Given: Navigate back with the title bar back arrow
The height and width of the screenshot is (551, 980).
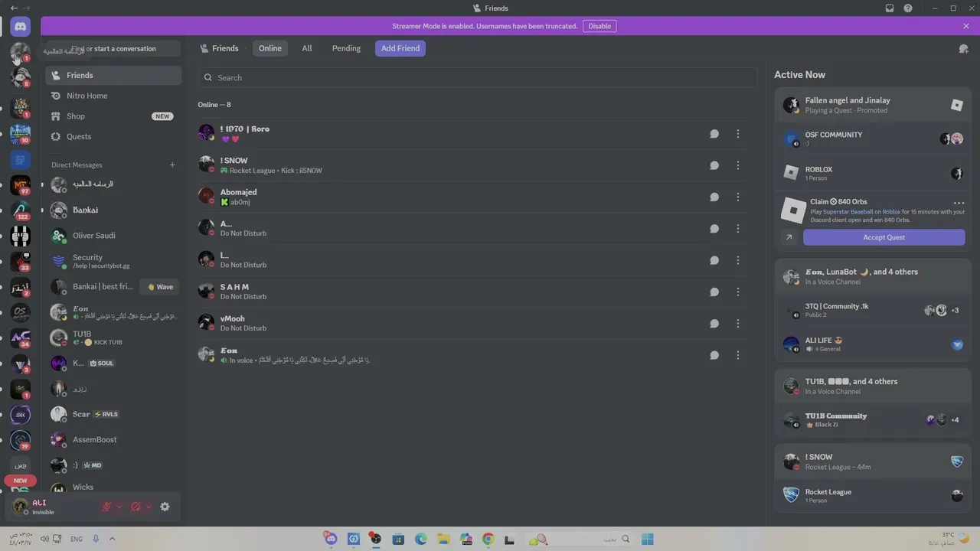Looking at the screenshot, I should (14, 8).
